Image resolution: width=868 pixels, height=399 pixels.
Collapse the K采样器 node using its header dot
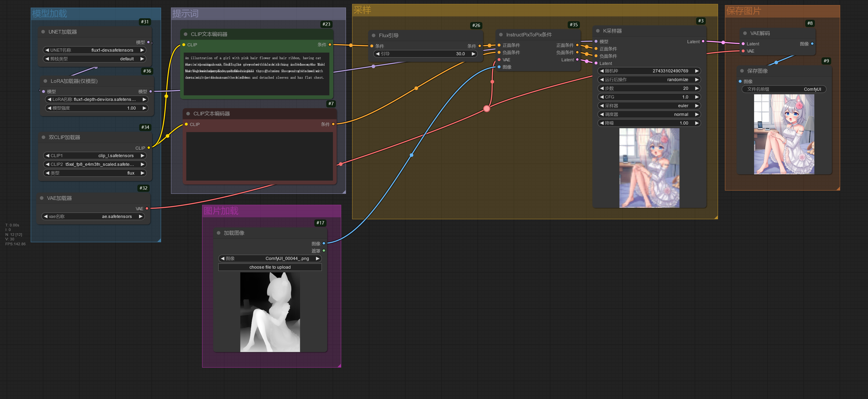(598, 31)
